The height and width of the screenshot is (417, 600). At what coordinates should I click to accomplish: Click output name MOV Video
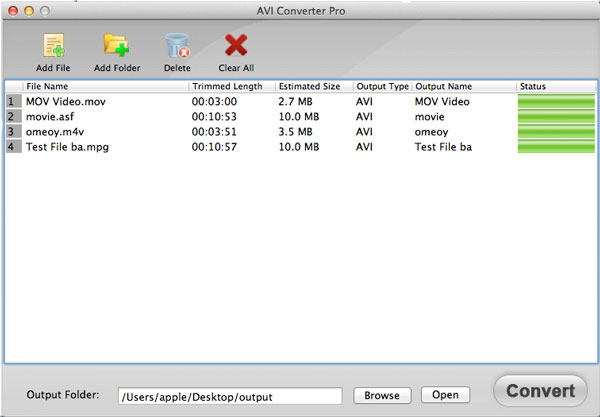[442, 101]
